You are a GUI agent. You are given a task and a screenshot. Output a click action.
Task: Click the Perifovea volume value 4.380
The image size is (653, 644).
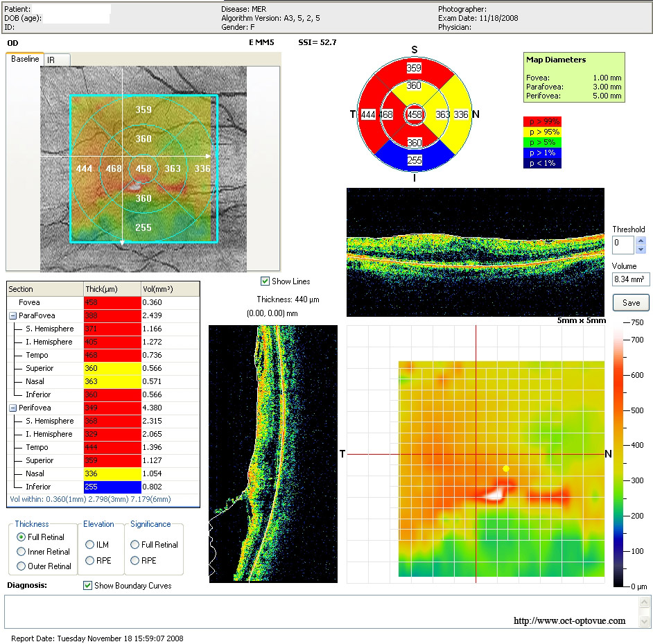click(x=153, y=408)
